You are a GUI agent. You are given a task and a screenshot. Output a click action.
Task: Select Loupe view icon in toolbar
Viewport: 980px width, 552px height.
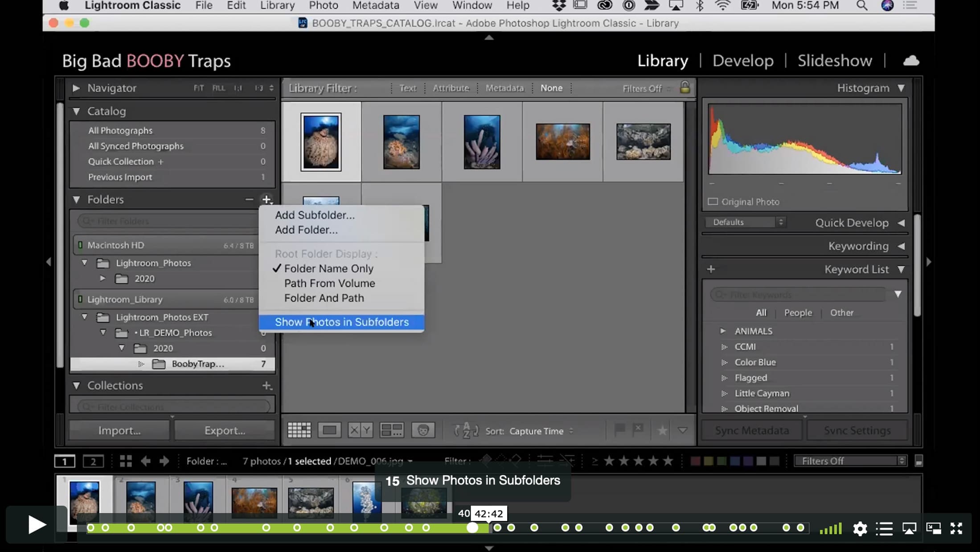pos(329,430)
